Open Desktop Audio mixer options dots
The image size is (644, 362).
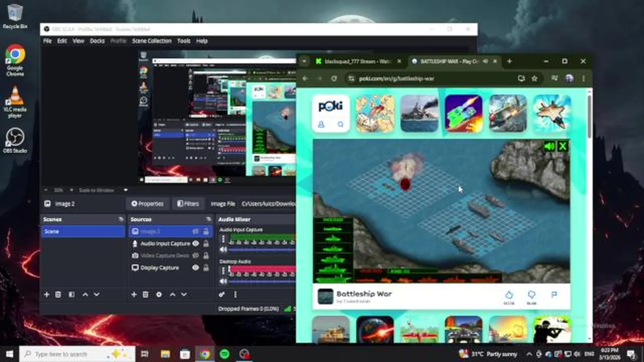223,271
